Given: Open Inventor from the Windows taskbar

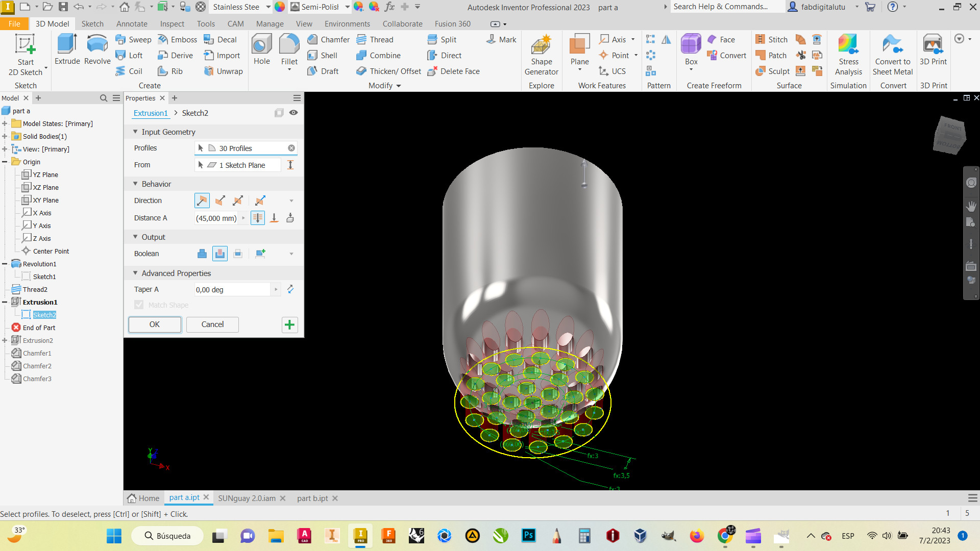Looking at the screenshot, I should (360, 536).
